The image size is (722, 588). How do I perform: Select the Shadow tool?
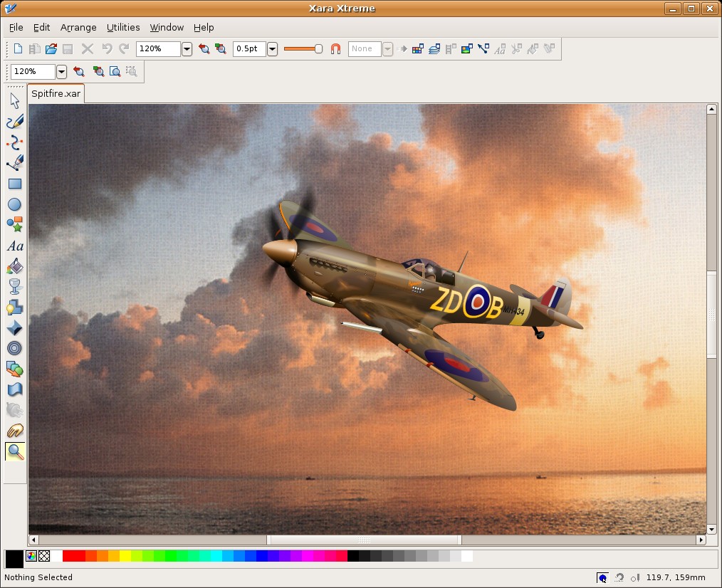tap(15, 307)
